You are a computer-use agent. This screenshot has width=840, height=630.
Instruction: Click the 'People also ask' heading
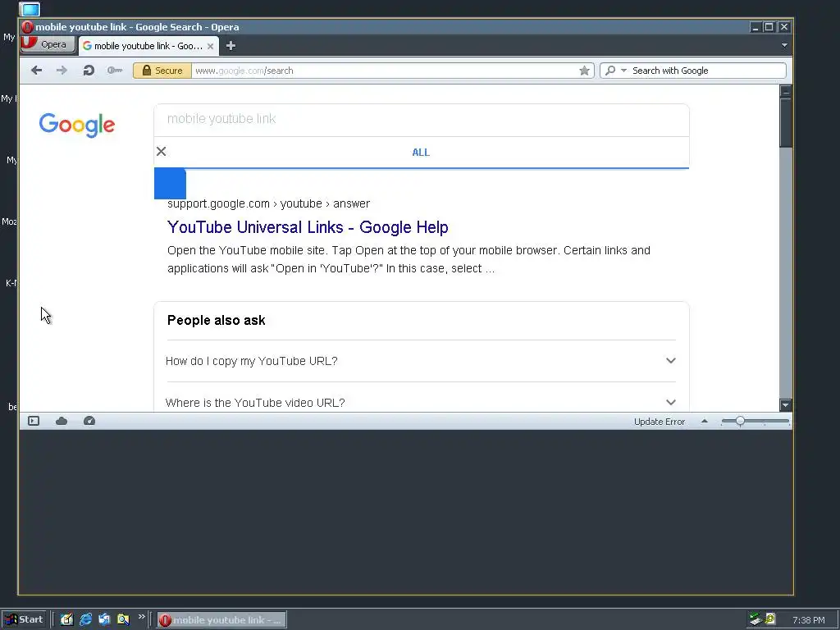tap(216, 321)
